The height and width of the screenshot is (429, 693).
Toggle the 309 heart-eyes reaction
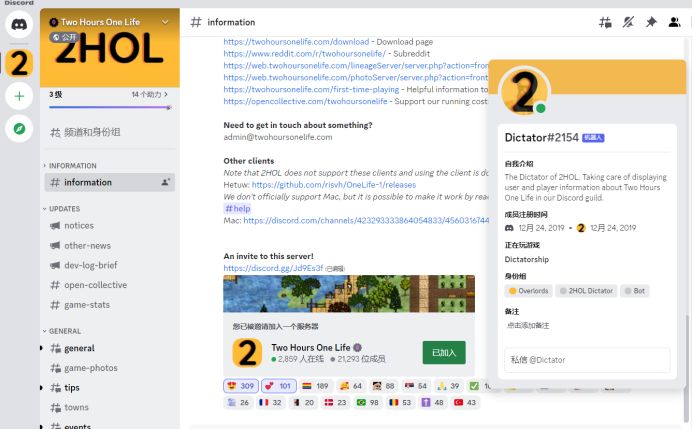(241, 386)
